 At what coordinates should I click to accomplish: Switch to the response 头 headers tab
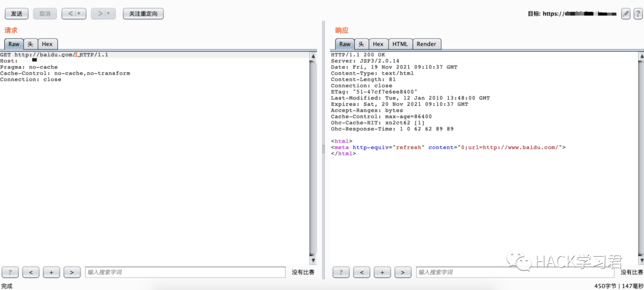[361, 44]
